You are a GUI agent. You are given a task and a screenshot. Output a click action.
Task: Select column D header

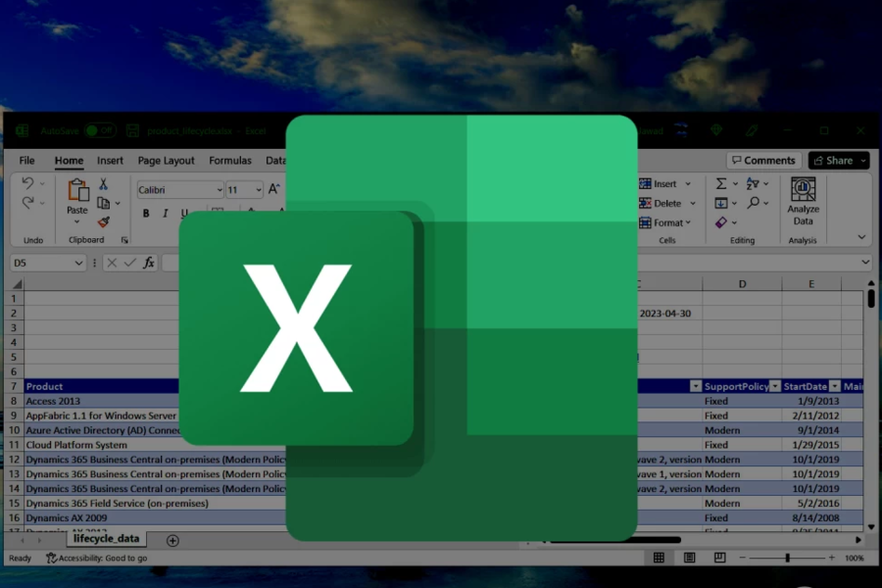click(742, 284)
